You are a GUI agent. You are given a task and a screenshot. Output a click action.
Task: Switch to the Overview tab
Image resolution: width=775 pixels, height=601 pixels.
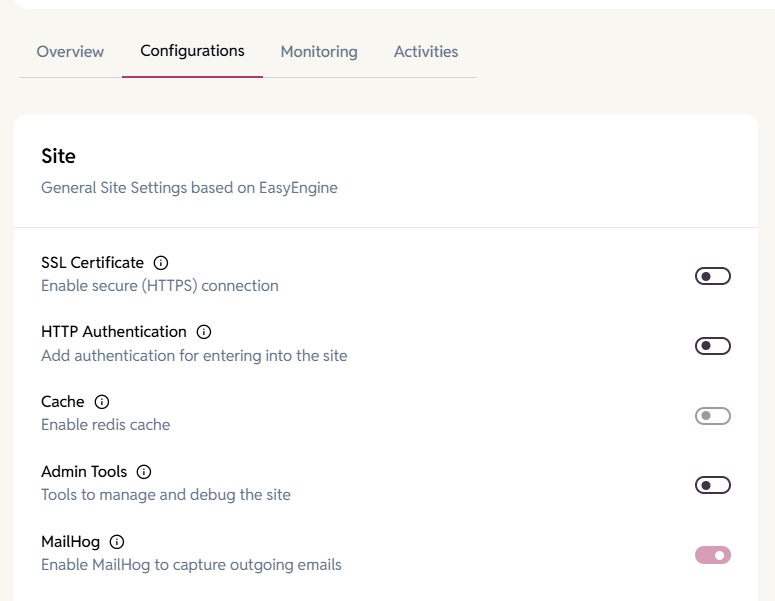point(70,52)
